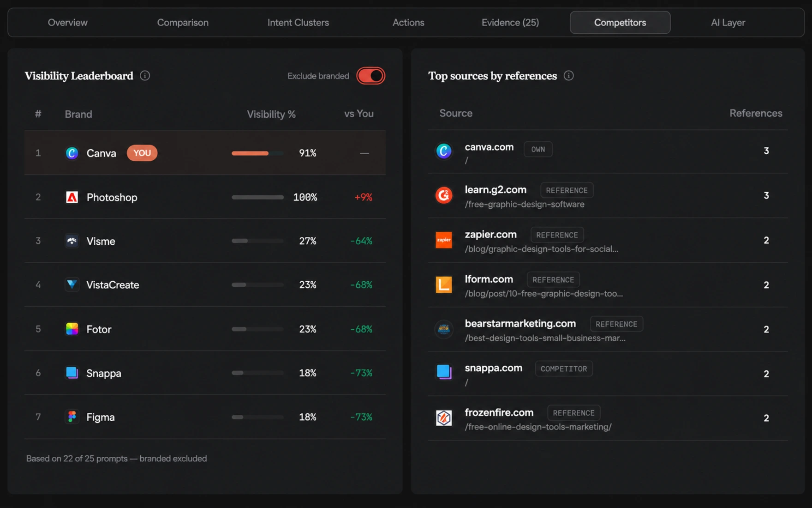Click Visme's visibility progress bar
812x508 pixels.
257,241
